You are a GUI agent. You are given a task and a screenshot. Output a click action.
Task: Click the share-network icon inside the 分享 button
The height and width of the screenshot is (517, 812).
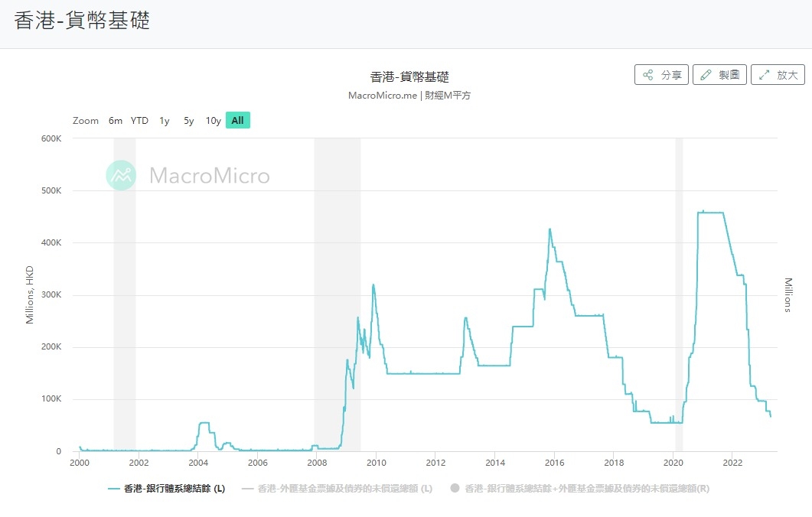click(x=649, y=74)
